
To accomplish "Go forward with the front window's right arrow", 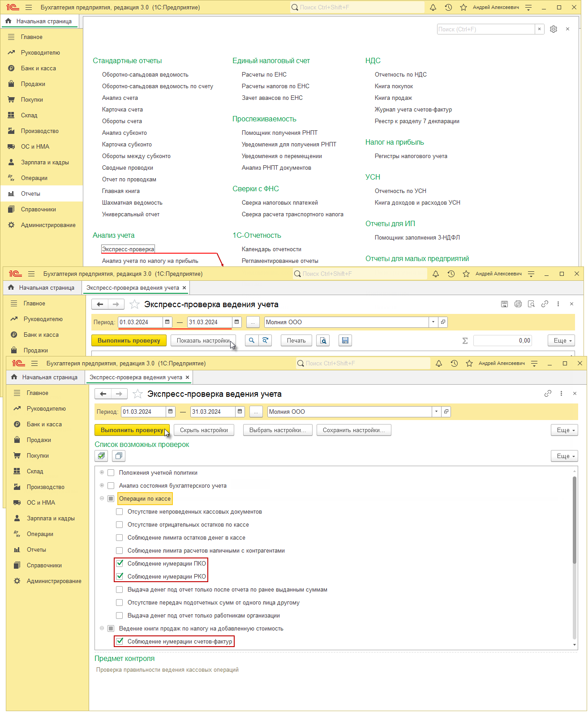I will coord(119,394).
